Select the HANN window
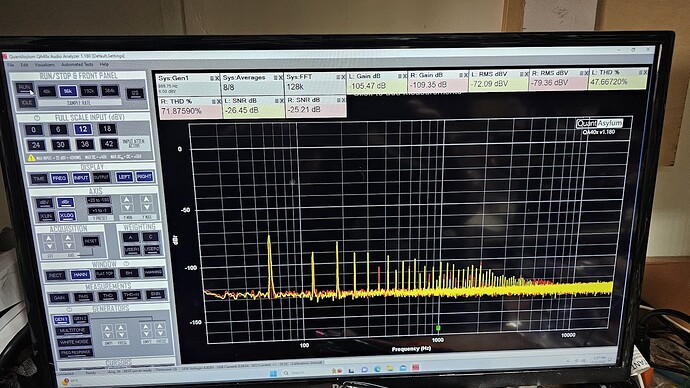The width and height of the screenshot is (690, 388). 80,275
